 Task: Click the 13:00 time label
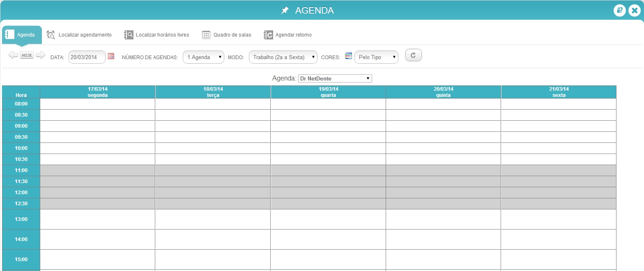21,219
